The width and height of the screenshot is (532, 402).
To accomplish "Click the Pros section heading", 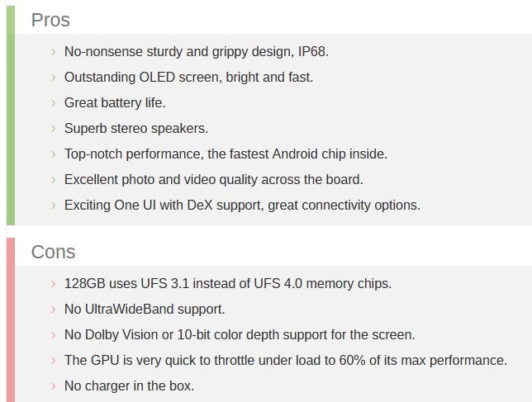I will (x=50, y=20).
